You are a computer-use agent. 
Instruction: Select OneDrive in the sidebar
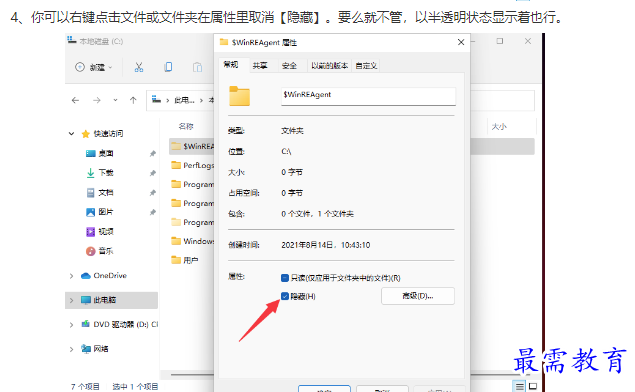[104, 276]
